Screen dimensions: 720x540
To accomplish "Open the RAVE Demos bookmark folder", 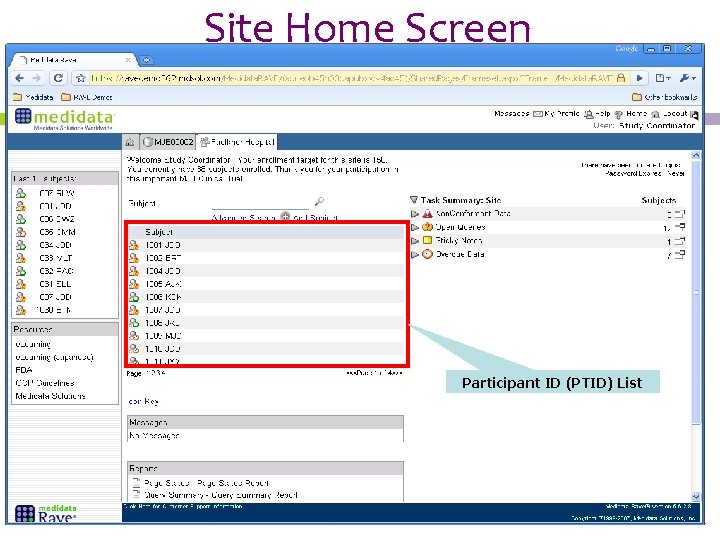I will (87, 97).
